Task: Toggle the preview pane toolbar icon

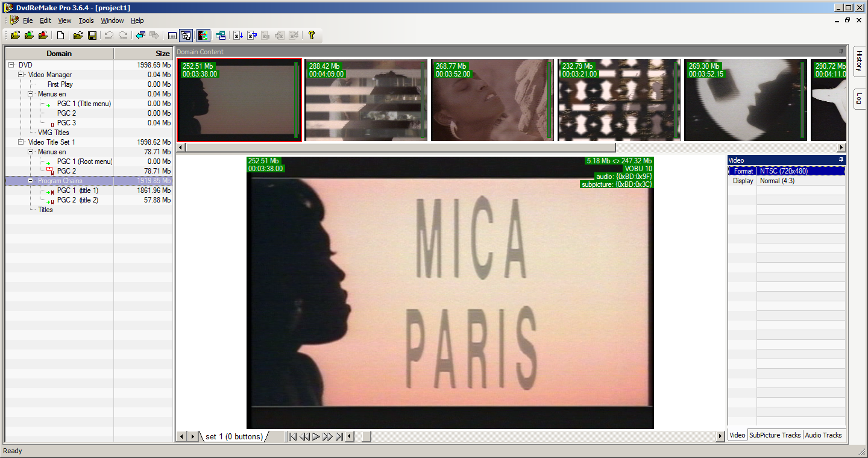Action: 203,36
